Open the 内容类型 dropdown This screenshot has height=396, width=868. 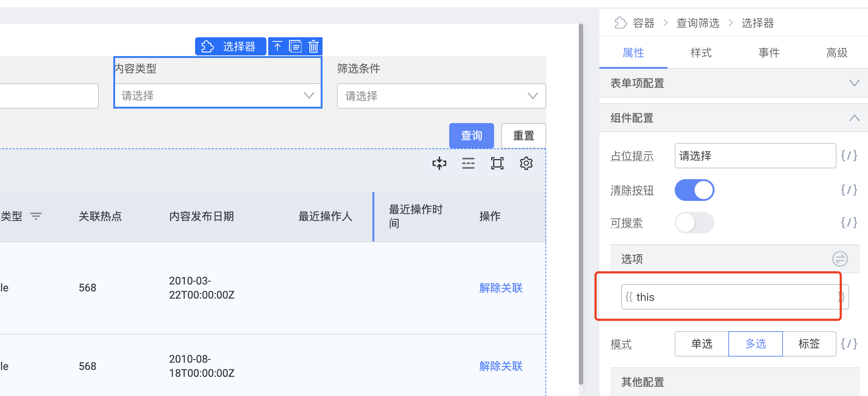(x=217, y=96)
